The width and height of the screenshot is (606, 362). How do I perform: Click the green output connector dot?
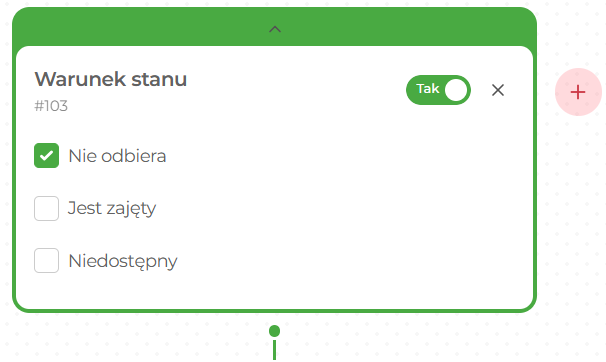tap(274, 331)
